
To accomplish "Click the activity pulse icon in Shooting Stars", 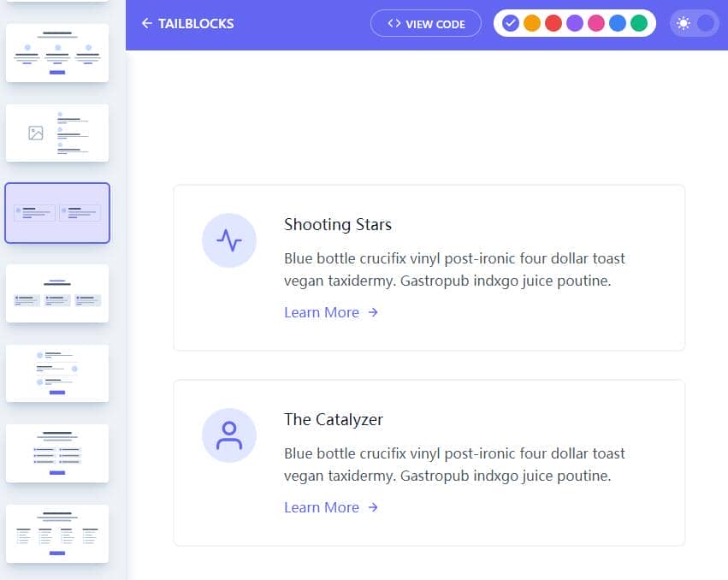I will (229, 240).
